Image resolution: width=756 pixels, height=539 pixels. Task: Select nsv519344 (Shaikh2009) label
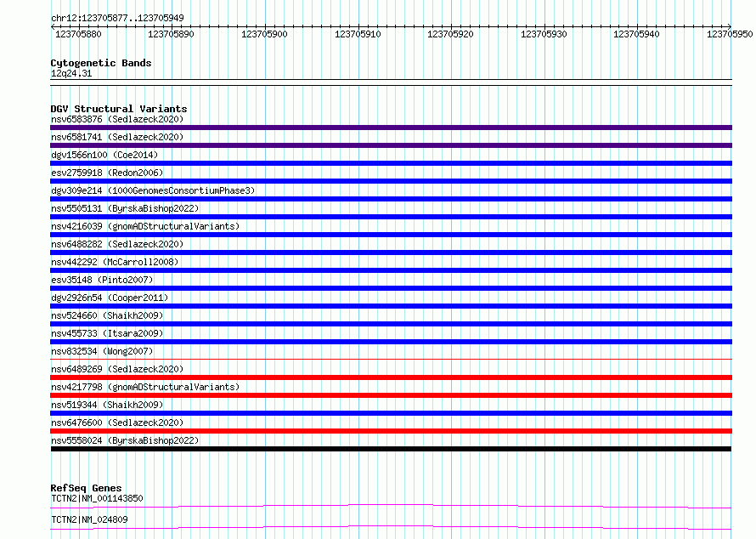[x=107, y=405]
